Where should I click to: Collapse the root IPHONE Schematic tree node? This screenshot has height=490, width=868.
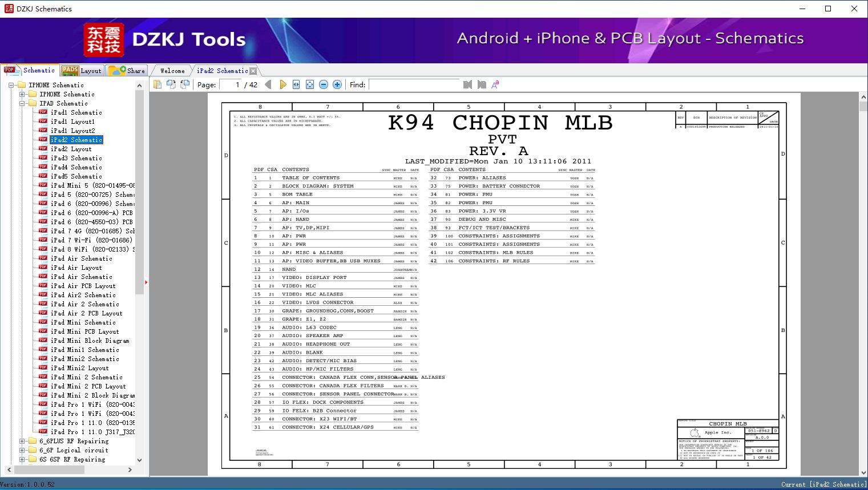coord(11,85)
